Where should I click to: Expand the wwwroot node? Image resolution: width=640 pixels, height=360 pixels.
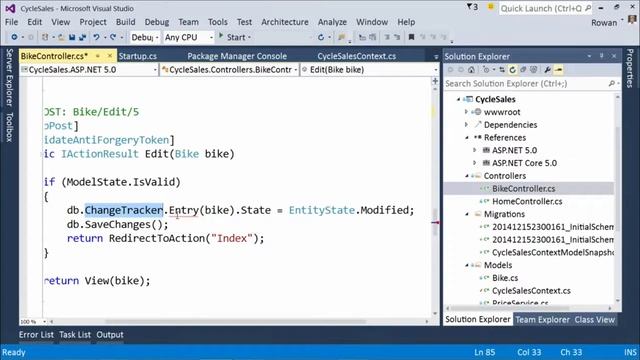[x=466, y=112]
